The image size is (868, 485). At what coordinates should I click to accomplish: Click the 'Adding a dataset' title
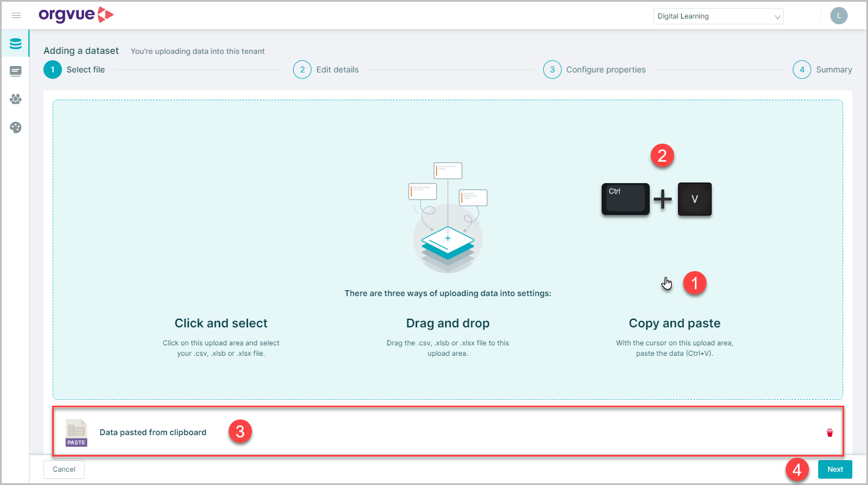pos(81,51)
